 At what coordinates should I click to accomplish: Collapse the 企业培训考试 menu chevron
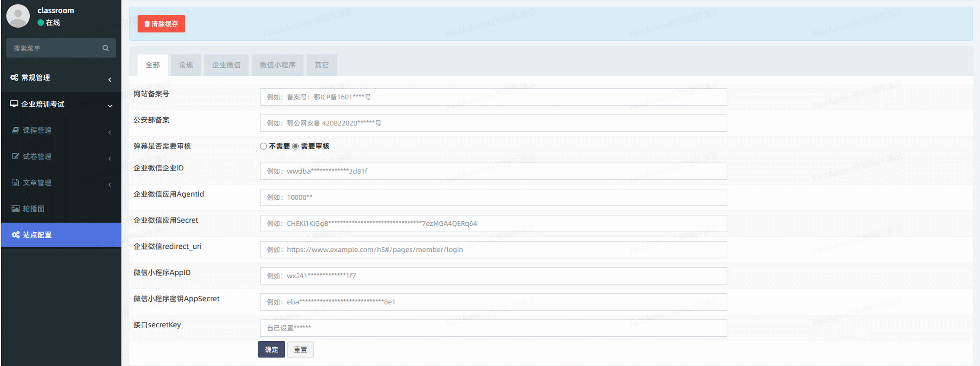click(110, 106)
